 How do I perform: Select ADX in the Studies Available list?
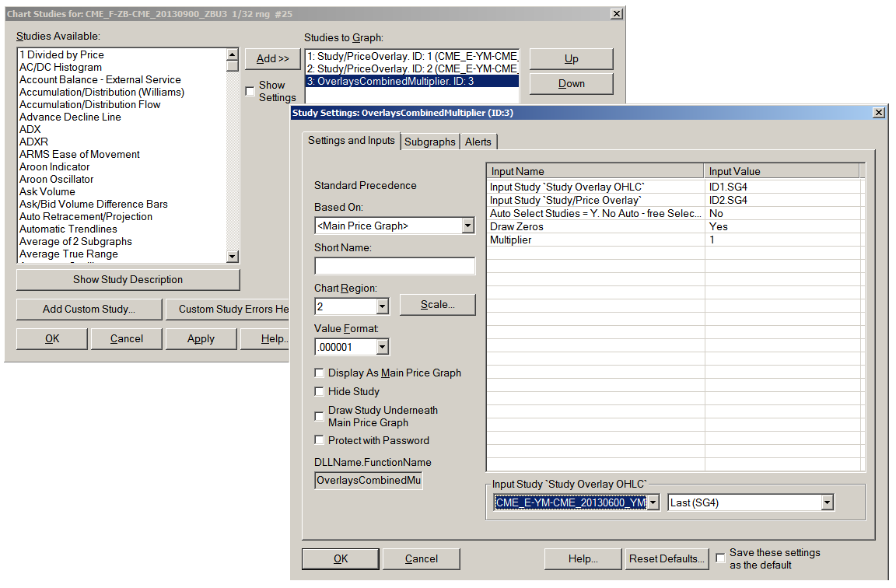coord(30,130)
